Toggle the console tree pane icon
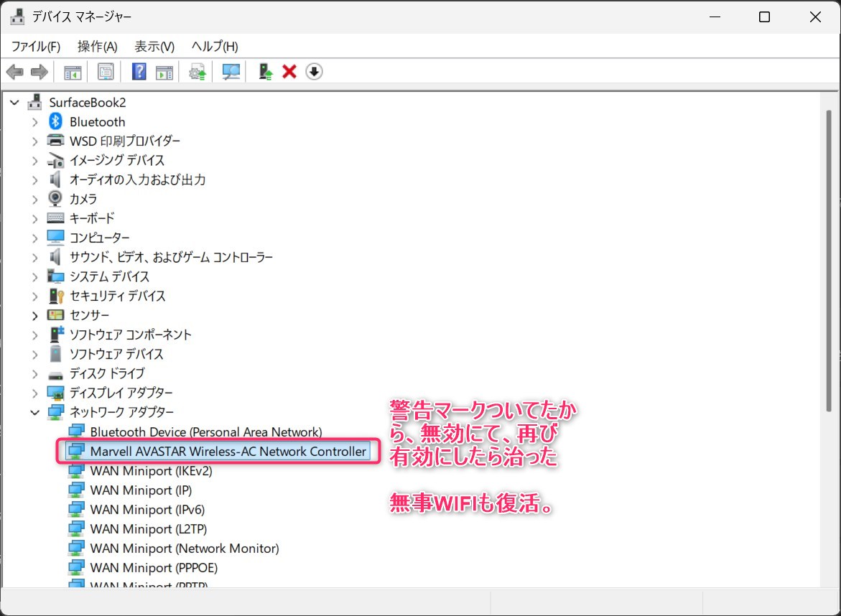The height and width of the screenshot is (616, 841). click(73, 72)
